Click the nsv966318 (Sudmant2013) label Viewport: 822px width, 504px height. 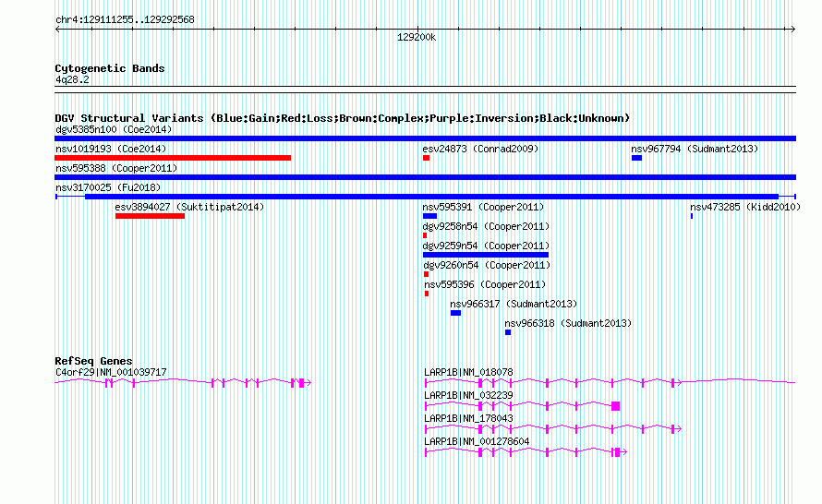click(568, 323)
